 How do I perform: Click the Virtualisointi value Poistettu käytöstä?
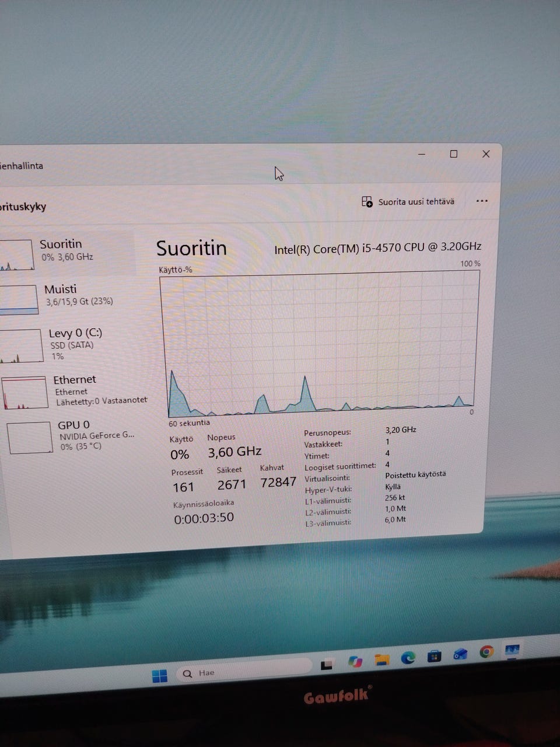click(415, 474)
